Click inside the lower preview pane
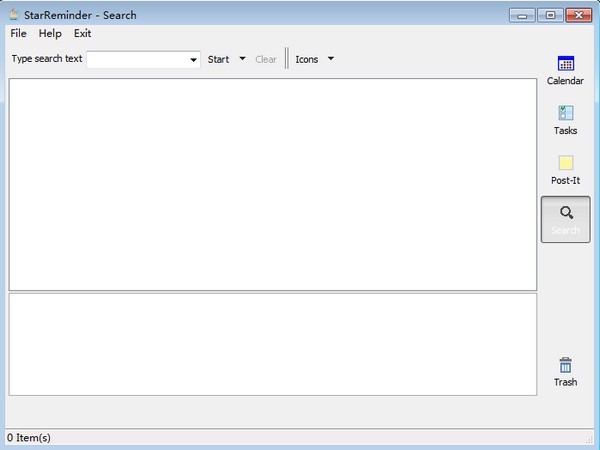 (x=272, y=343)
